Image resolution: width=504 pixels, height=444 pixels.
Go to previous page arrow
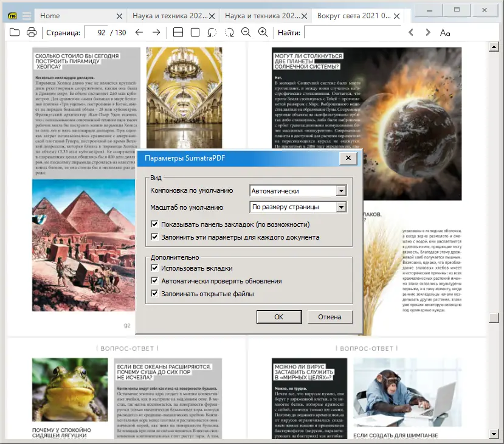(x=139, y=32)
